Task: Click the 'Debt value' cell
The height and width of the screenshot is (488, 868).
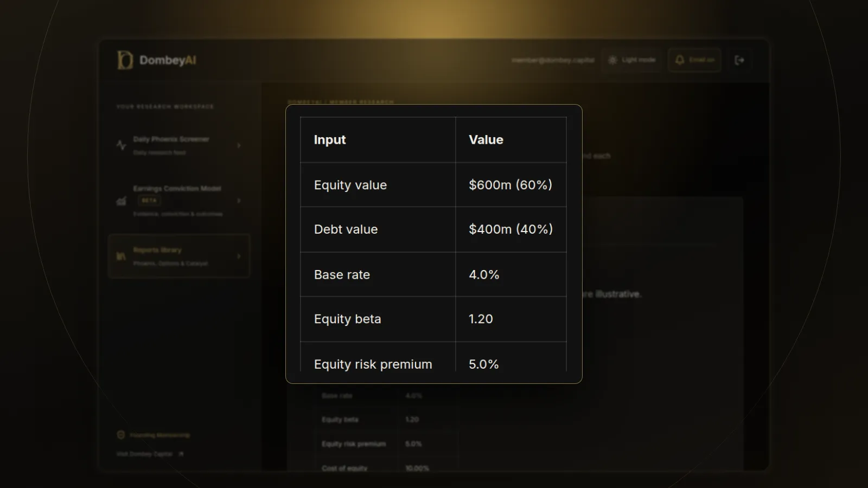Action: (378, 229)
